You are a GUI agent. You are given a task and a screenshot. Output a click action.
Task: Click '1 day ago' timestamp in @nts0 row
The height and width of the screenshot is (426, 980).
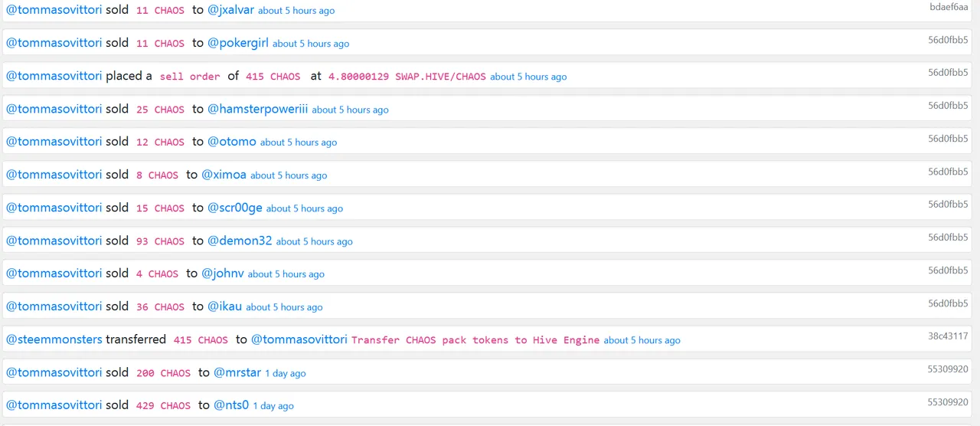(x=273, y=406)
